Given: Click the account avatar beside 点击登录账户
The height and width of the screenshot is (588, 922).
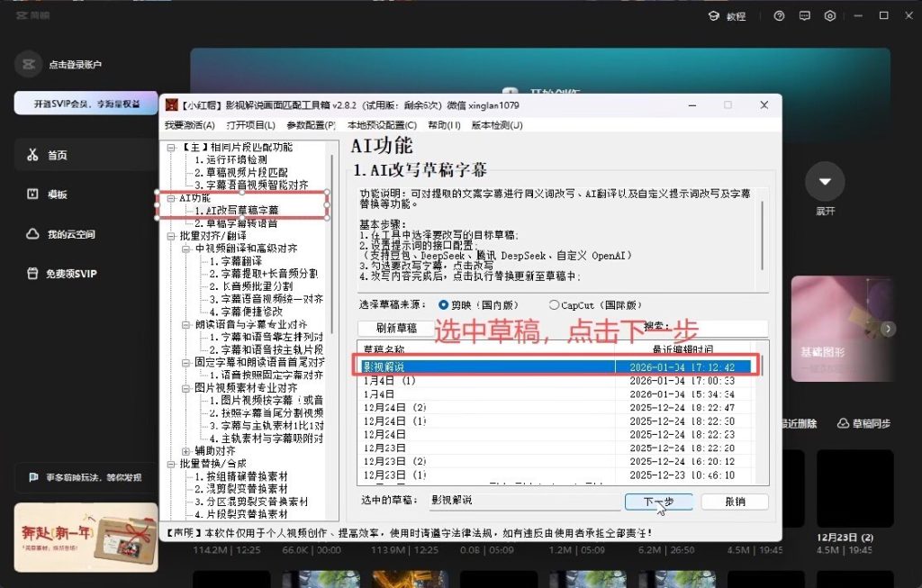Looking at the screenshot, I should 28,64.
